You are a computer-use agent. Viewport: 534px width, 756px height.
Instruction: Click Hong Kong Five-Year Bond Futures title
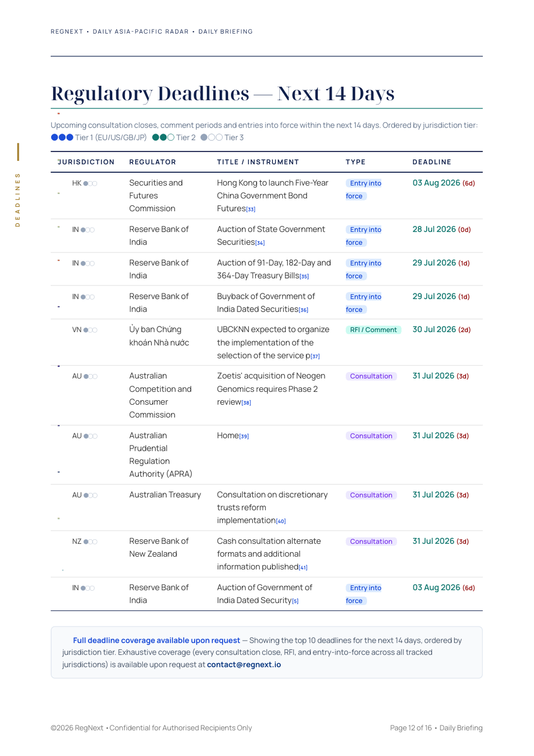(272, 195)
